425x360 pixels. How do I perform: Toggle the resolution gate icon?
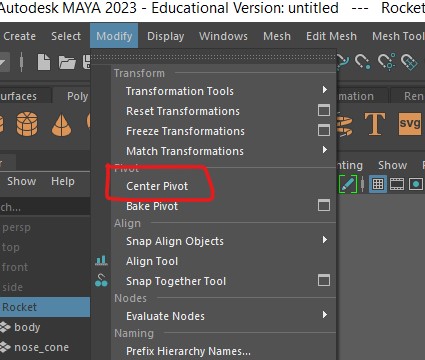click(416, 184)
